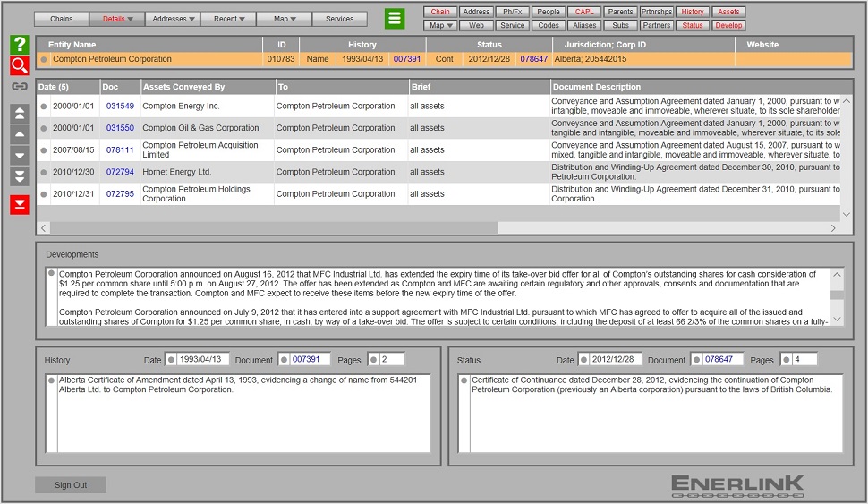Select the row bullet for document 078111

[44, 150]
